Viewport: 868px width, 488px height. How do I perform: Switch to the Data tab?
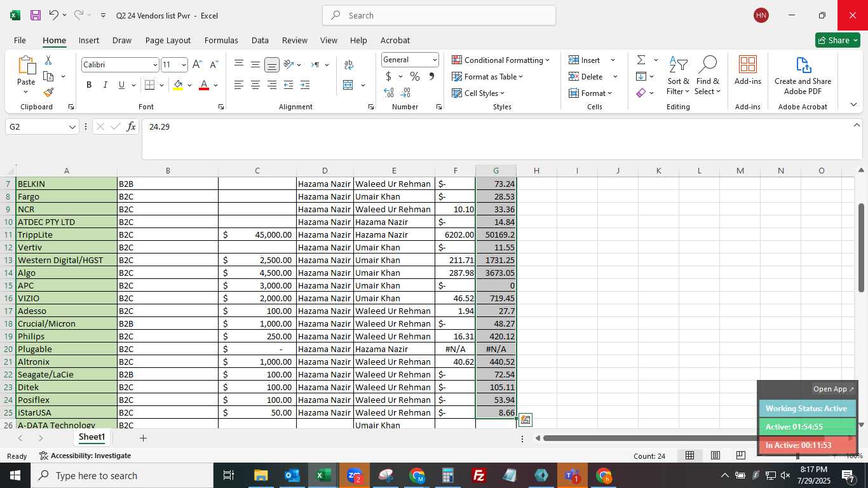(x=260, y=40)
